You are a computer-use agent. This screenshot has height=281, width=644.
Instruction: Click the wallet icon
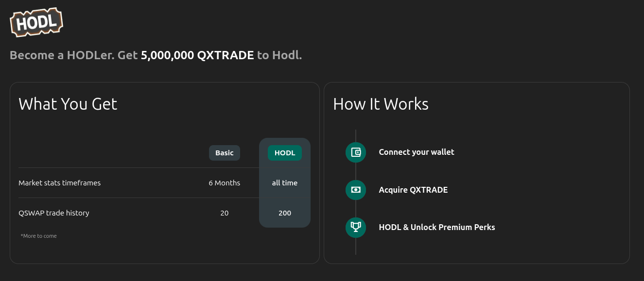356,152
